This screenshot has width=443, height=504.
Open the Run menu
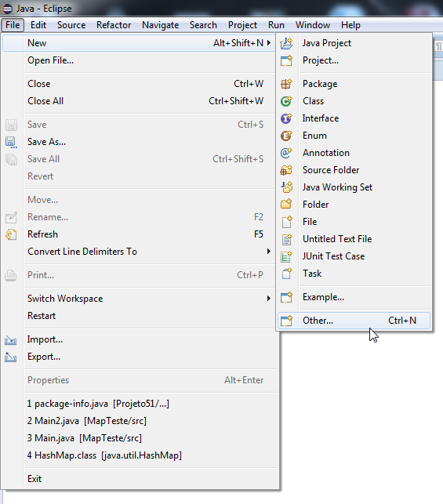coord(276,25)
